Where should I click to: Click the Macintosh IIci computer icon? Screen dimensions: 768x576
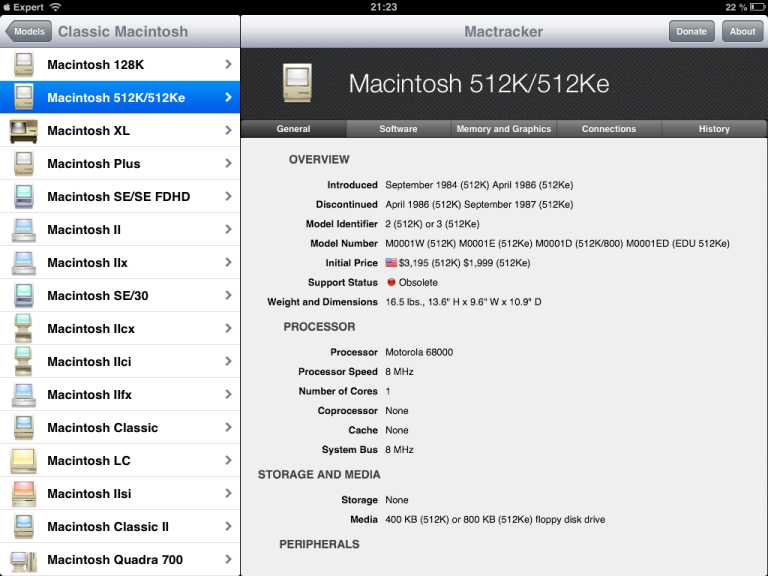(x=24, y=361)
